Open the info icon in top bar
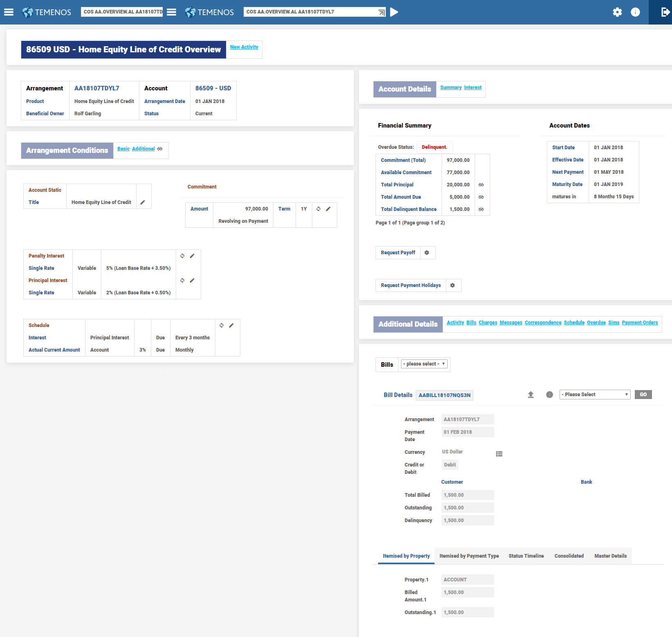Viewport: 672px width, 637px height. point(635,12)
